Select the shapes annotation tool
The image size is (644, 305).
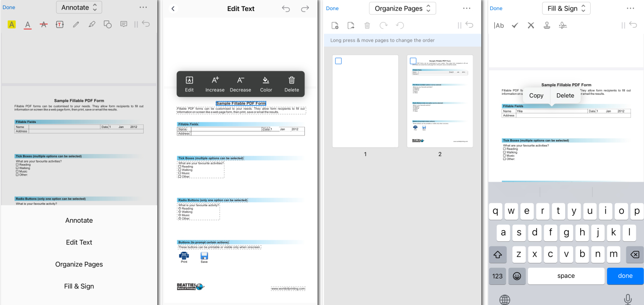tap(108, 24)
